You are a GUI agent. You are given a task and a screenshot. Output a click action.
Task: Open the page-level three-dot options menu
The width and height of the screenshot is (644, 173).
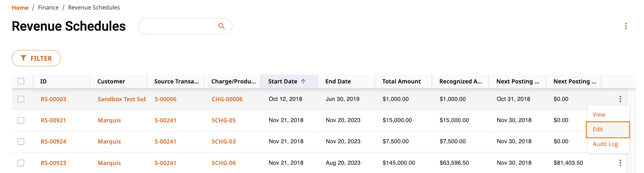[626, 26]
